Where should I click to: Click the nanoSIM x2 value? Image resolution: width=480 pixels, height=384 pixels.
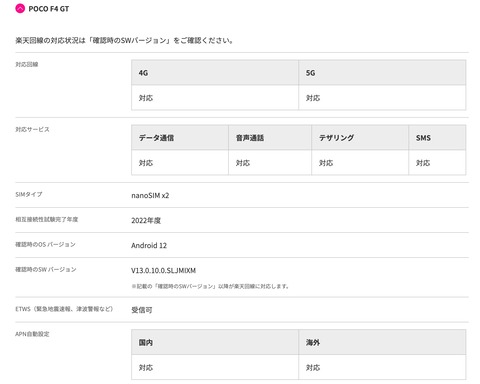pyautogui.click(x=150, y=195)
